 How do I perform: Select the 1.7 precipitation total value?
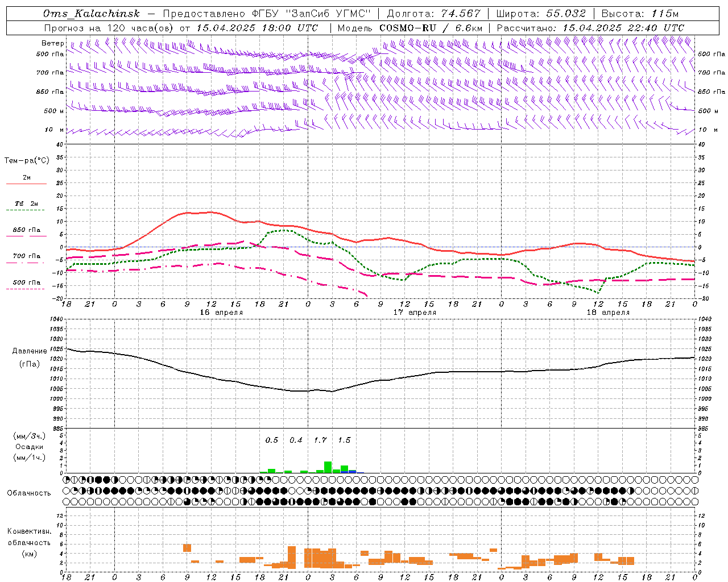pyautogui.click(x=320, y=440)
